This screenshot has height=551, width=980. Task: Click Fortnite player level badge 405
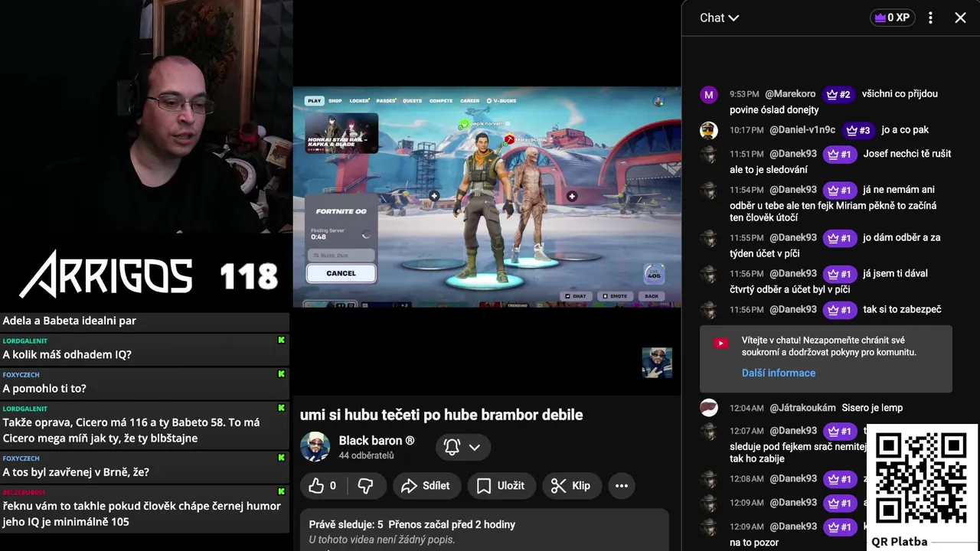coord(654,273)
